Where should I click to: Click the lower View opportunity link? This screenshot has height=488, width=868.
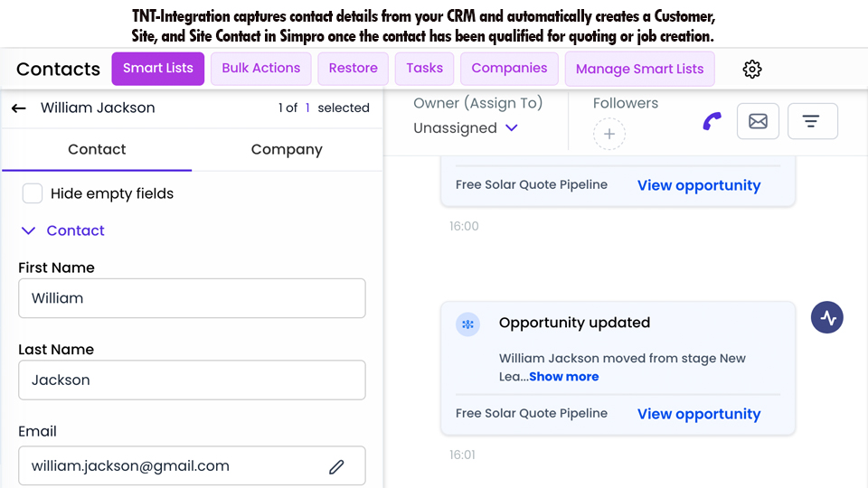point(698,414)
